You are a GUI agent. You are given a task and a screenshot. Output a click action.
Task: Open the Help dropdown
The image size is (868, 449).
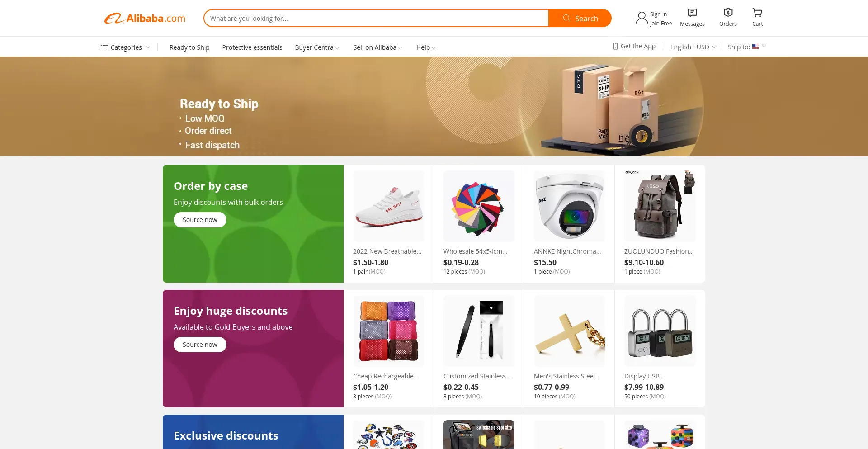[426, 47]
